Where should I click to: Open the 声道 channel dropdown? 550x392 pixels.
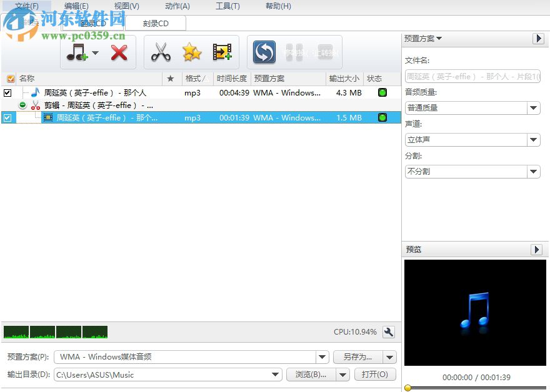534,139
